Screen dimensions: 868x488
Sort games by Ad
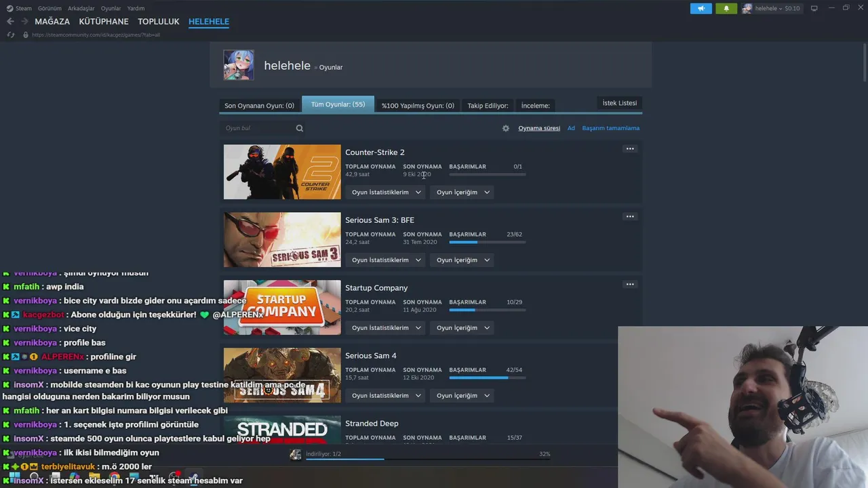coord(571,128)
